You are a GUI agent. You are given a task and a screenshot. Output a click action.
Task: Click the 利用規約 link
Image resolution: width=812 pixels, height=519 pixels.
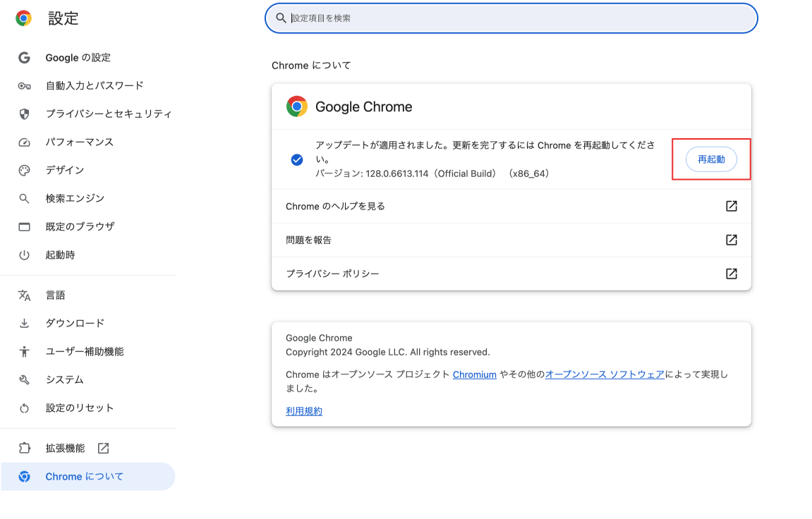[304, 411]
